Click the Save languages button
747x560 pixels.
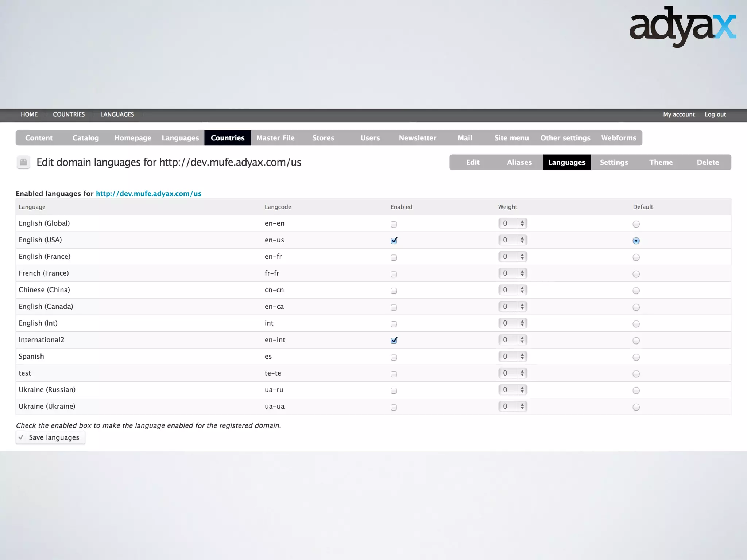pyautogui.click(x=50, y=437)
